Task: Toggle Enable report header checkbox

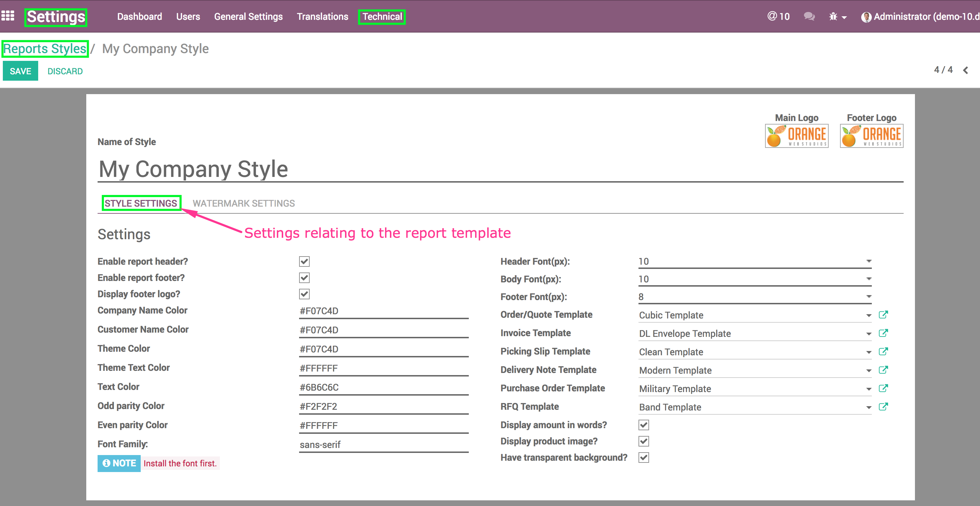Action: [x=304, y=261]
